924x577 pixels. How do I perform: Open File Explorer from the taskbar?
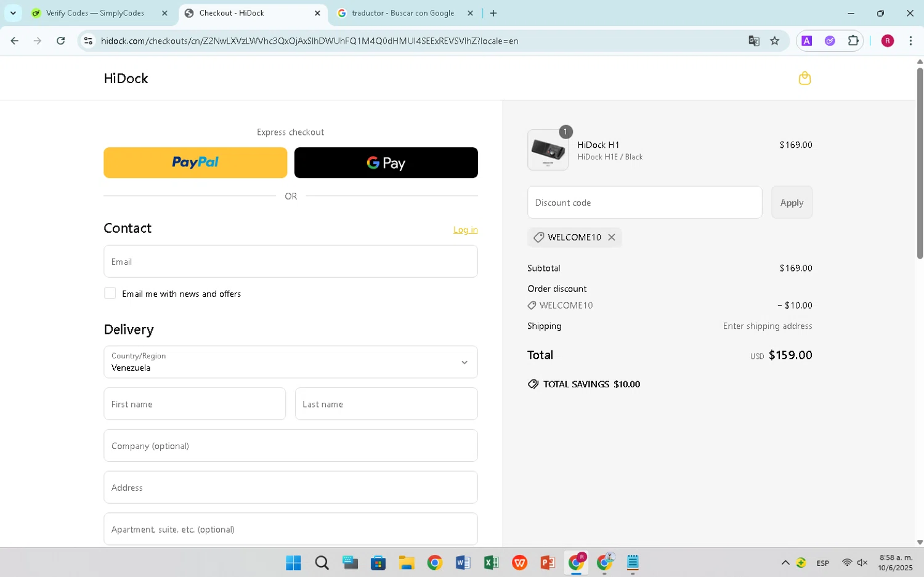pyautogui.click(x=406, y=562)
